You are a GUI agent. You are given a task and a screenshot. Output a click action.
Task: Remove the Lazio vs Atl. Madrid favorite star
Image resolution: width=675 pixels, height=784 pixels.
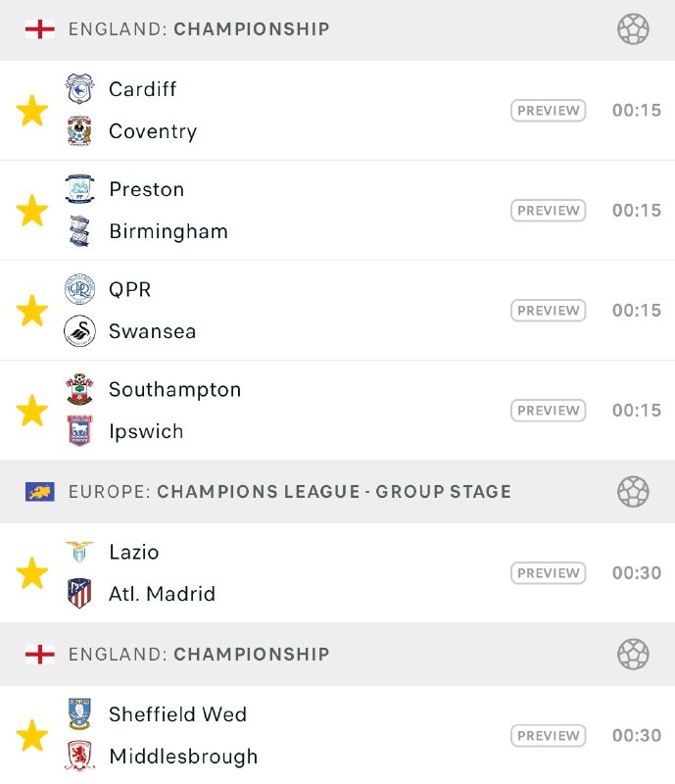pyautogui.click(x=32, y=573)
